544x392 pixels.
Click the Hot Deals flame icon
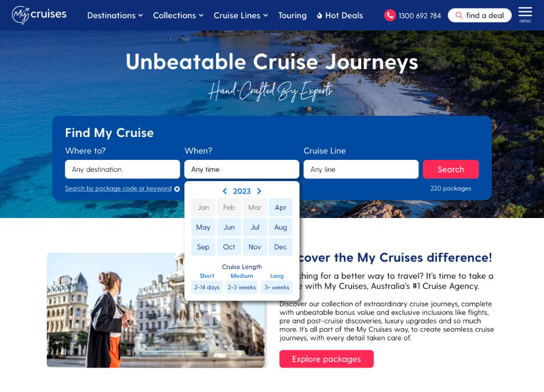319,15
